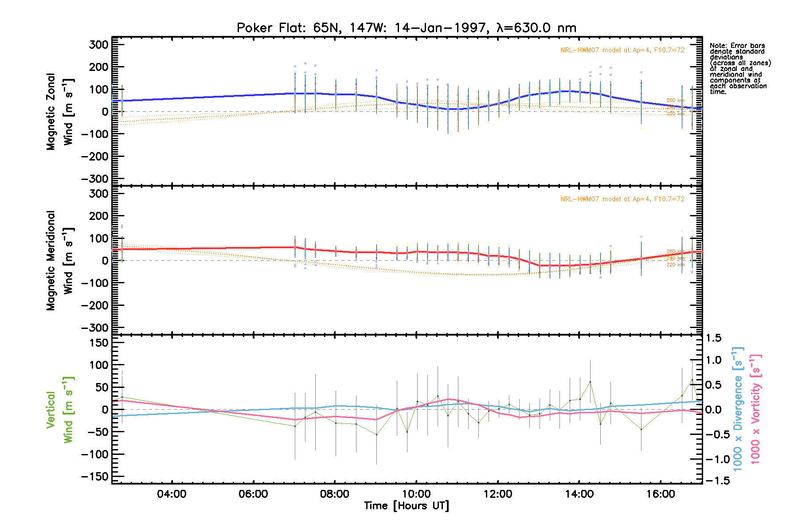Click the NRL-HWM07 model label in zonal panel
Image resolution: width=798 pixels, height=532 pixels.
click(x=622, y=50)
